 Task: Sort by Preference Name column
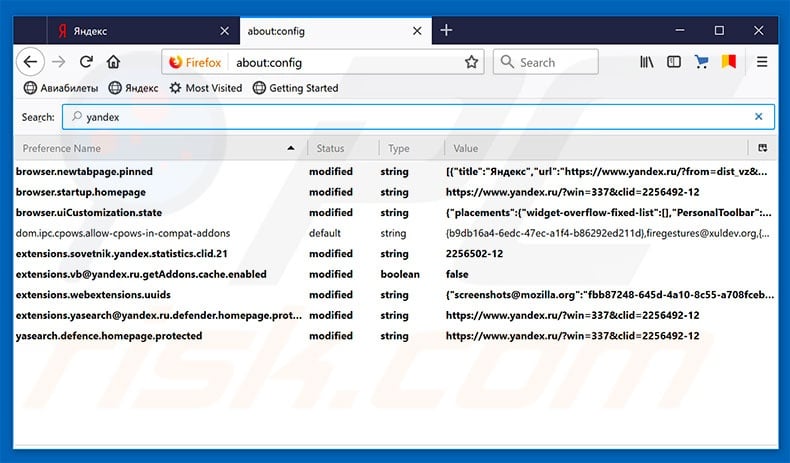click(150, 148)
